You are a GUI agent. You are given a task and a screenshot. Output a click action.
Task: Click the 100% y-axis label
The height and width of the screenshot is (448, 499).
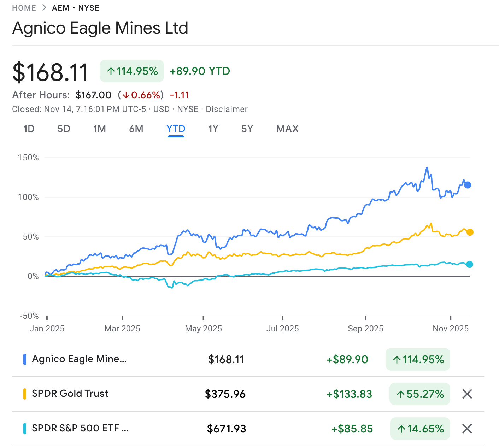[x=28, y=197]
